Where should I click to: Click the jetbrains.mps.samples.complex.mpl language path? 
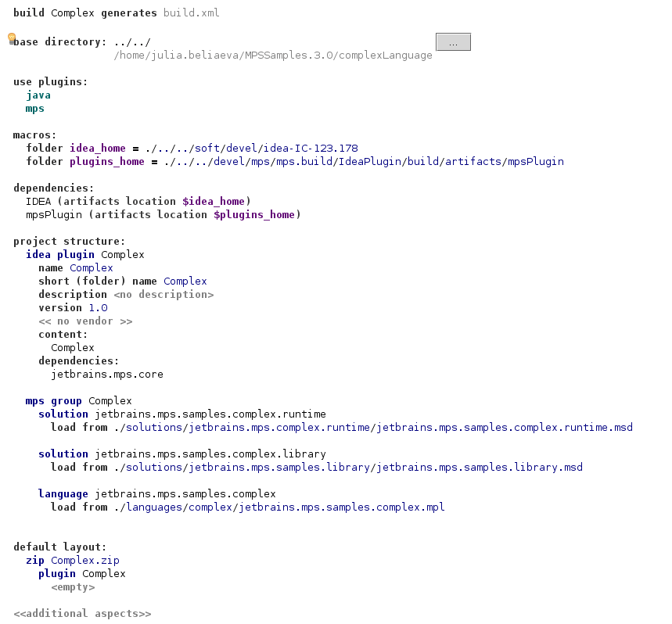[x=274, y=507]
